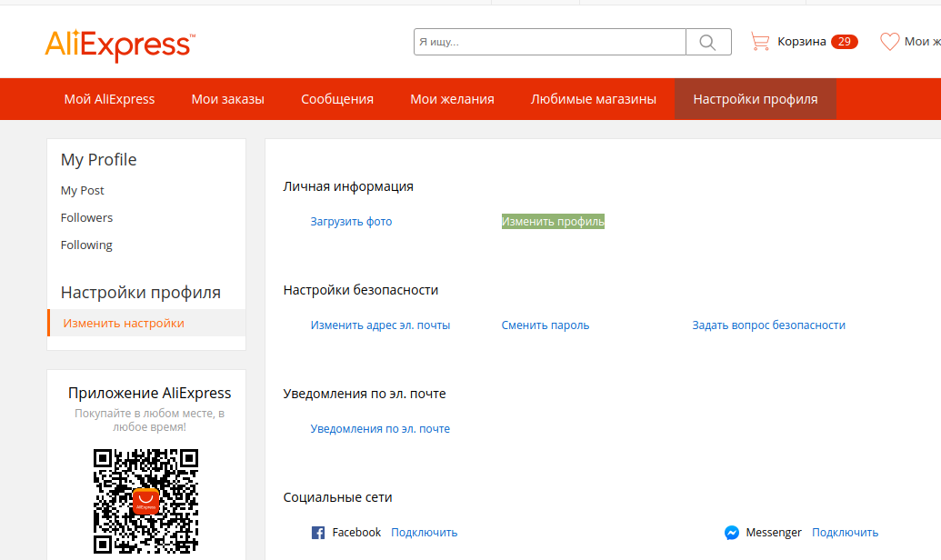The width and height of the screenshot is (941, 560).
Task: Click the Facebook label text
Action: click(356, 533)
